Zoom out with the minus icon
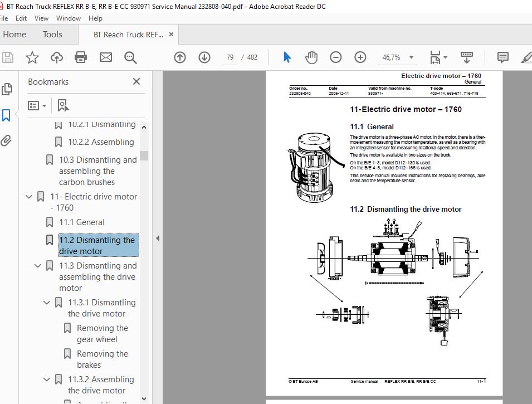 335,57
